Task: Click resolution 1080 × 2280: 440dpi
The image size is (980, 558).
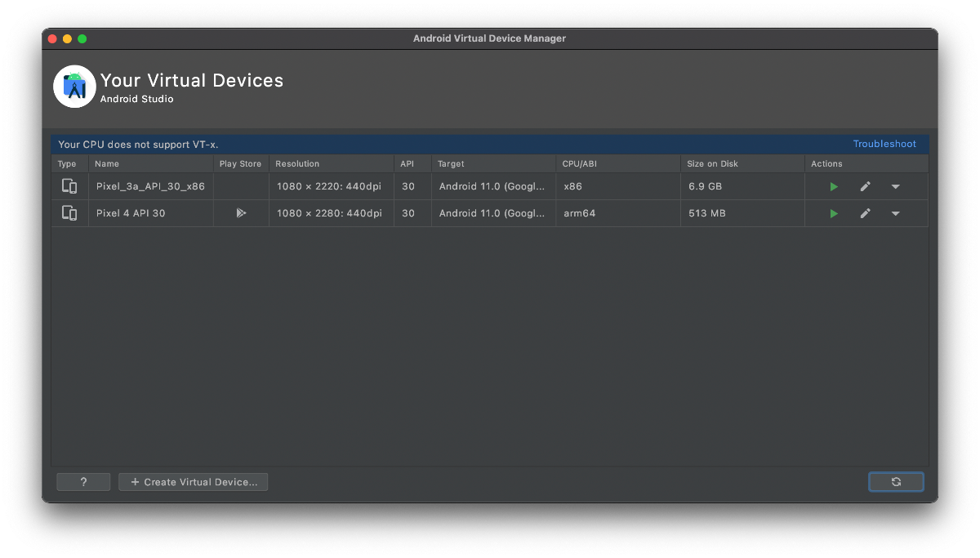Action: [331, 213]
